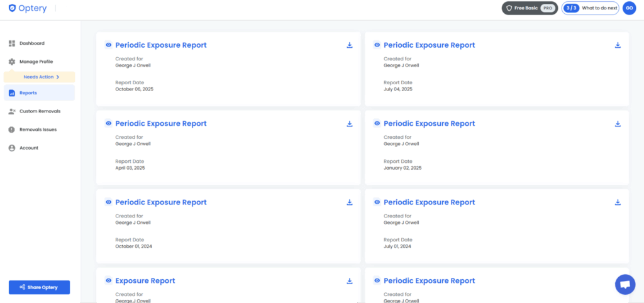This screenshot has height=303, width=644.
Task: Open the October 06, 2025 Periodic Exposure Report title
Action: 161,45
